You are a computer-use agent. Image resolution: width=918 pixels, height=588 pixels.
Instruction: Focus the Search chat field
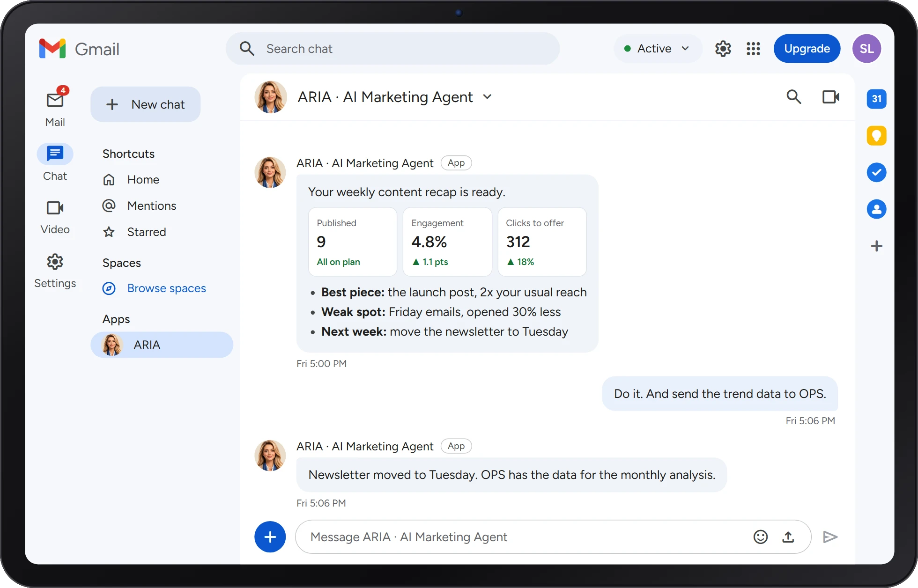point(392,49)
